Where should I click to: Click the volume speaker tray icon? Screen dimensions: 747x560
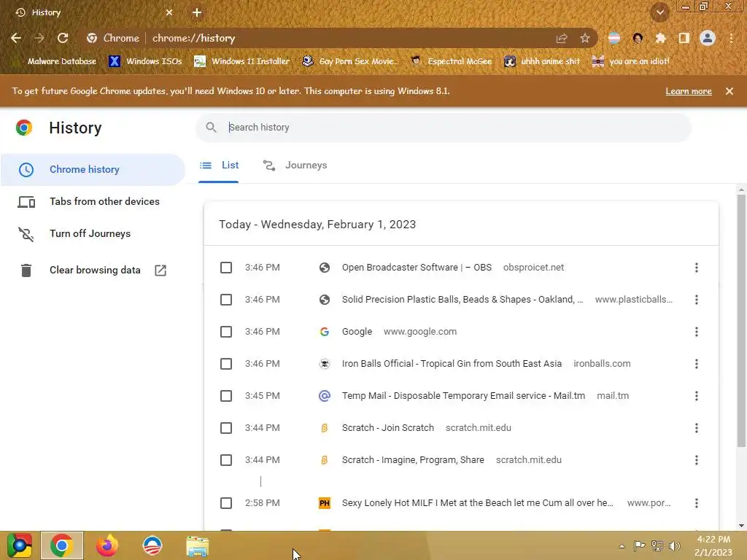(x=675, y=545)
